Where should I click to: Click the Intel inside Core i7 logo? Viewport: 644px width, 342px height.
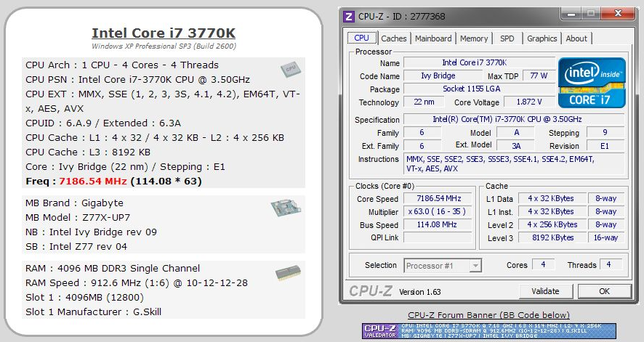pos(592,83)
